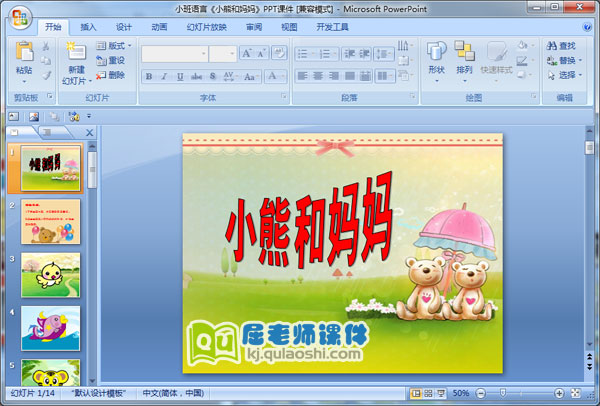600x406 pixels.
Task: Toggle Normal view button in status bar
Action: (x=416, y=393)
